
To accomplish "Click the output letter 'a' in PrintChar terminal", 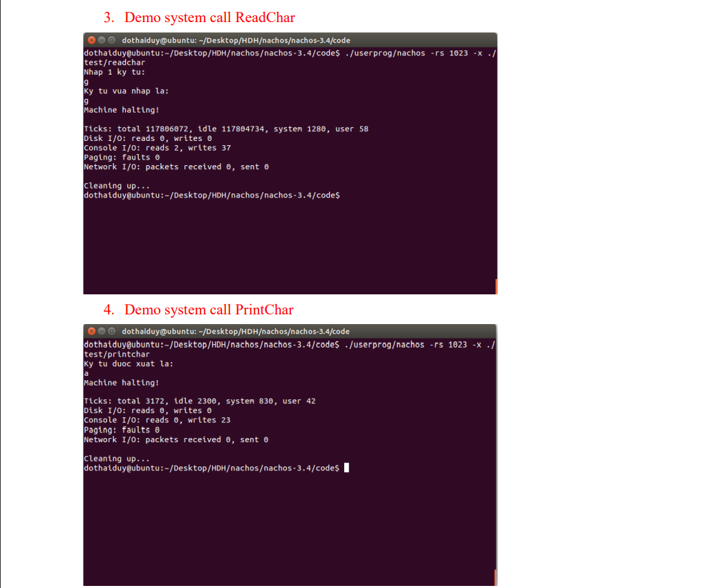I will click(86, 374).
